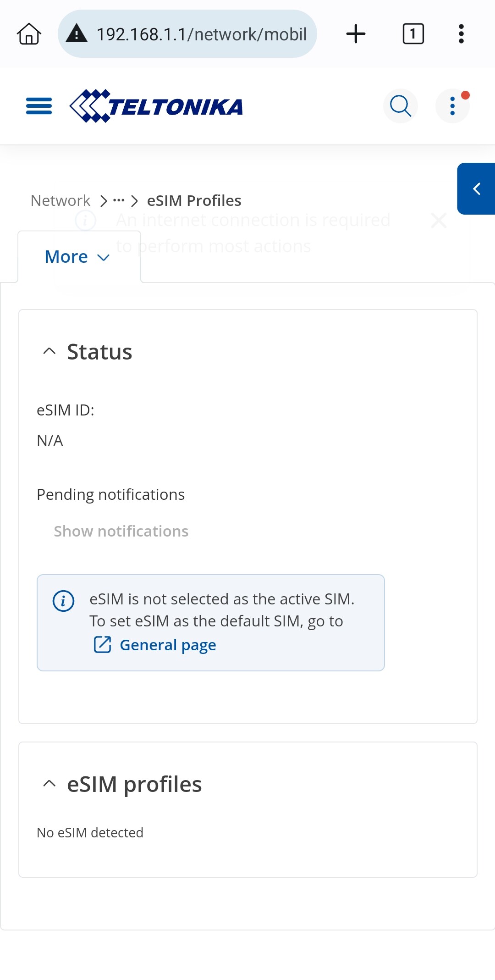Viewport: 495px width, 980px height.
Task: Dismiss the internet connection required notice
Action: [439, 221]
